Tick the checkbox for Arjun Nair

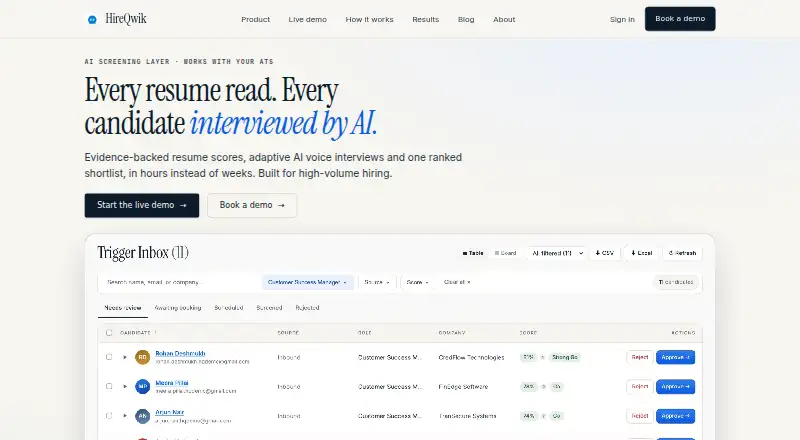click(x=109, y=415)
